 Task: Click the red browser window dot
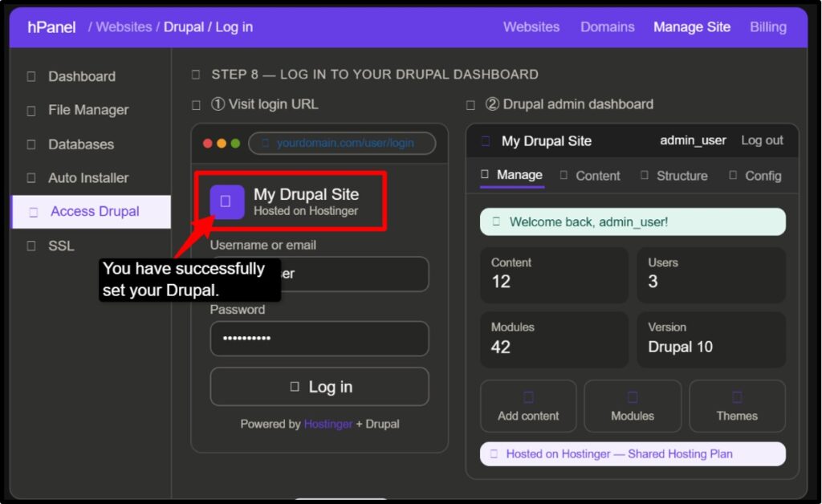(208, 144)
